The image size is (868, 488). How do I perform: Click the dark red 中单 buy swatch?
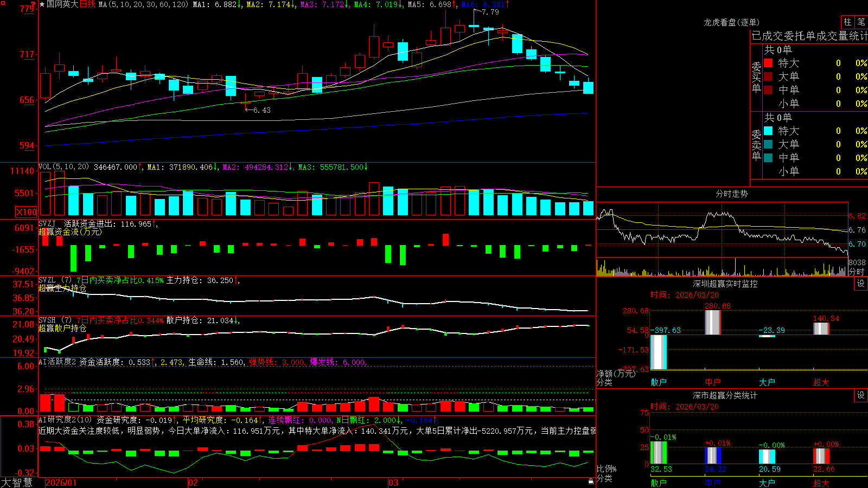(x=768, y=90)
